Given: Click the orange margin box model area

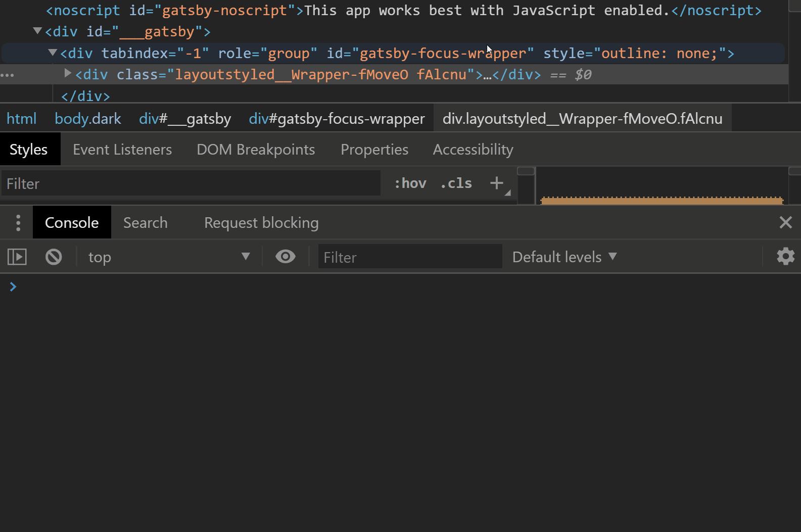Looking at the screenshot, I should pos(662,201).
